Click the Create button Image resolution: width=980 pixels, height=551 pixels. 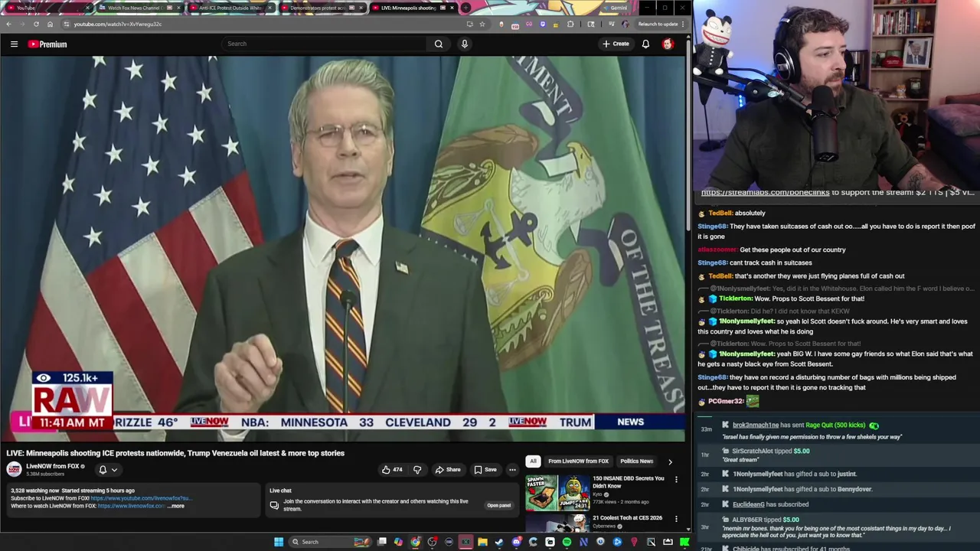(x=616, y=44)
